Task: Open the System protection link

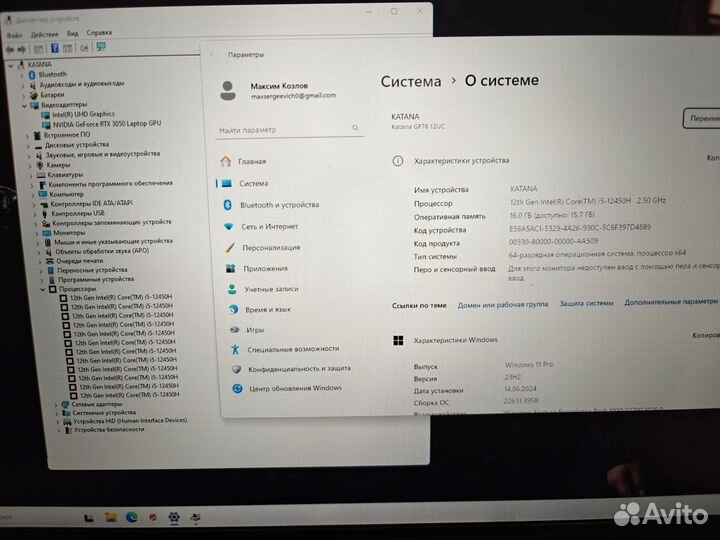Action: (x=586, y=303)
